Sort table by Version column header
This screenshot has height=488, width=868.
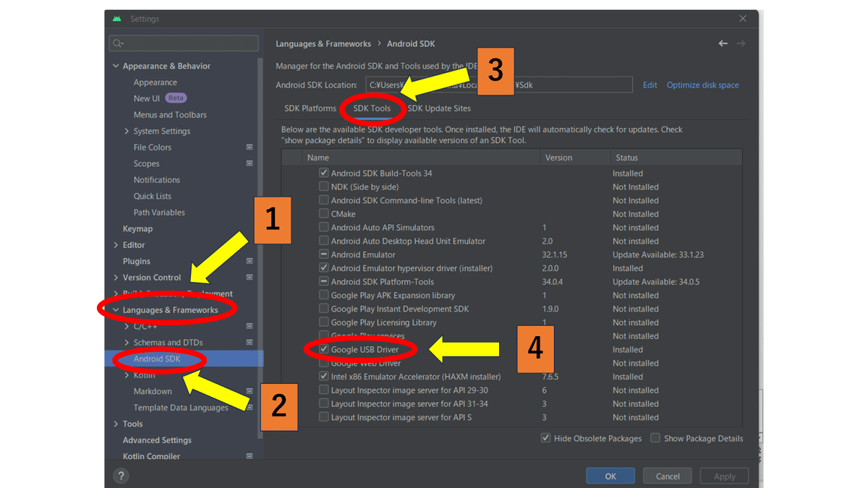[575, 158]
